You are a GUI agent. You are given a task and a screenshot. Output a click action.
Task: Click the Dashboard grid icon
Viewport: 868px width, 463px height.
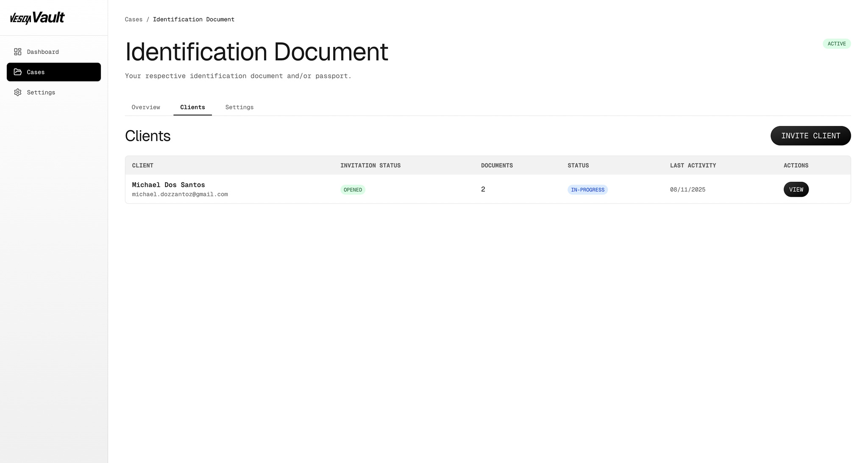17,52
